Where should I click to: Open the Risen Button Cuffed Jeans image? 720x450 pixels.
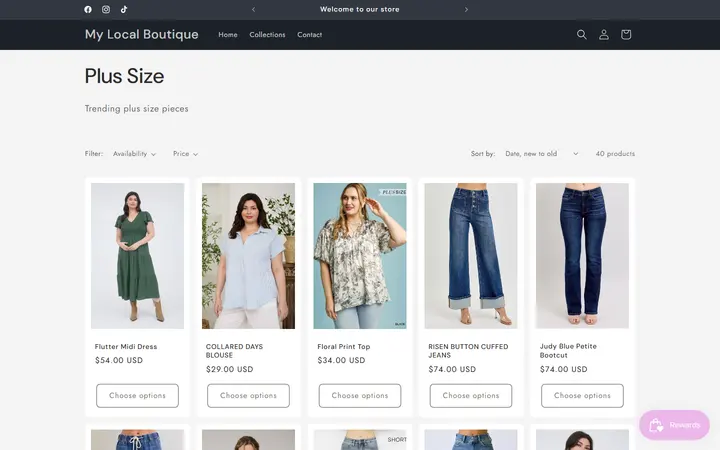pos(471,256)
